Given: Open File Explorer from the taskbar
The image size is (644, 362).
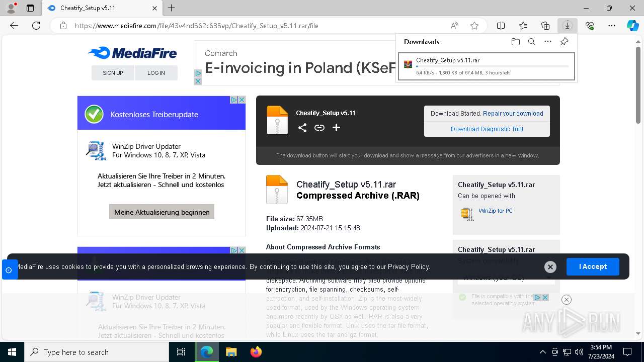Looking at the screenshot, I should click(231, 352).
